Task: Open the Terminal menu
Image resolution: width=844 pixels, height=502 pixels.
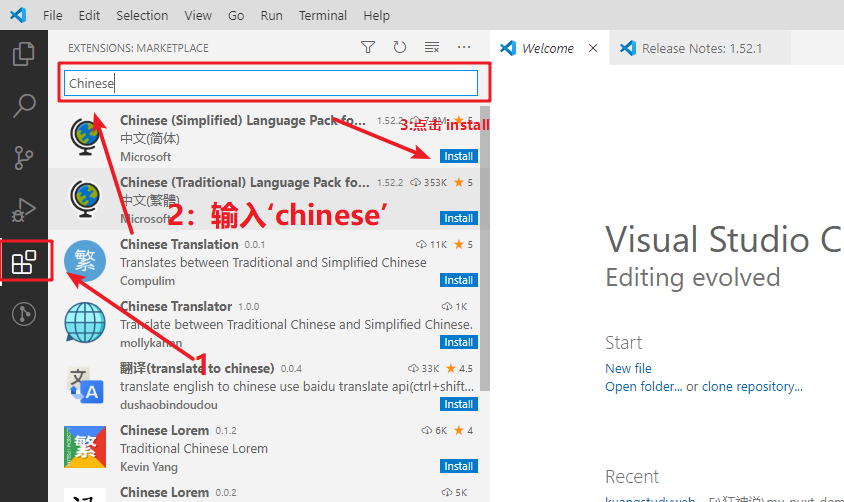Action: [x=323, y=15]
